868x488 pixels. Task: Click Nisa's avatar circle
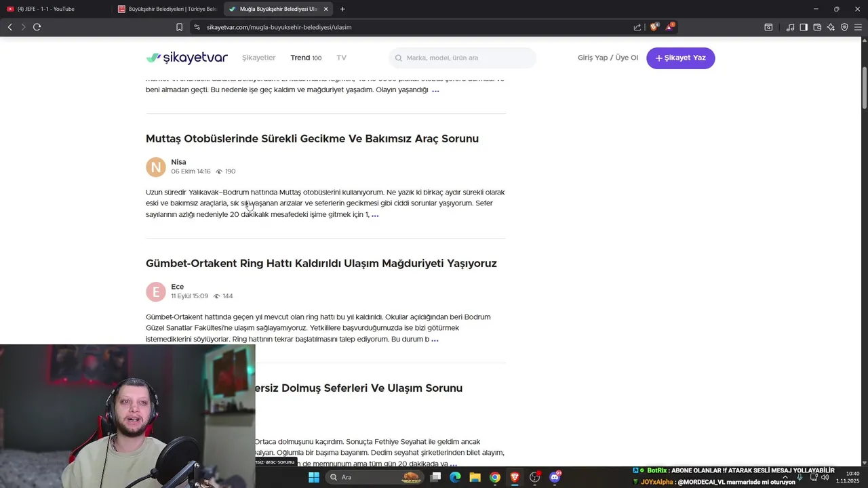point(156,167)
